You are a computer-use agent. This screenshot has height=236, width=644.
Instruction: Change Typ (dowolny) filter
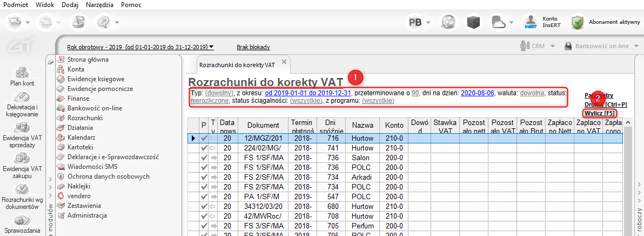tap(219, 93)
